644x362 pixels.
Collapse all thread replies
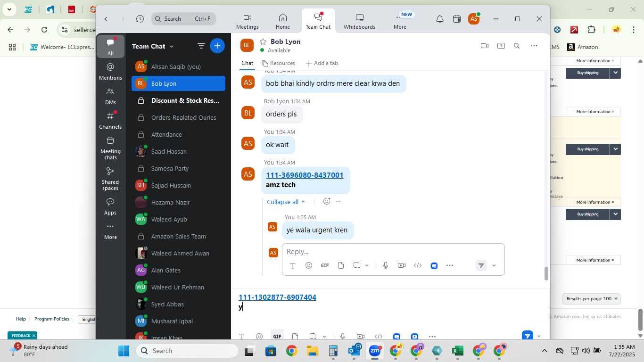[x=286, y=202]
